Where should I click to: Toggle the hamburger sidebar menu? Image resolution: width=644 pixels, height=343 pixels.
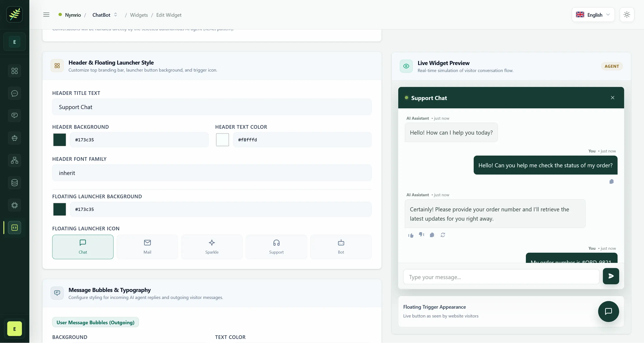click(46, 15)
